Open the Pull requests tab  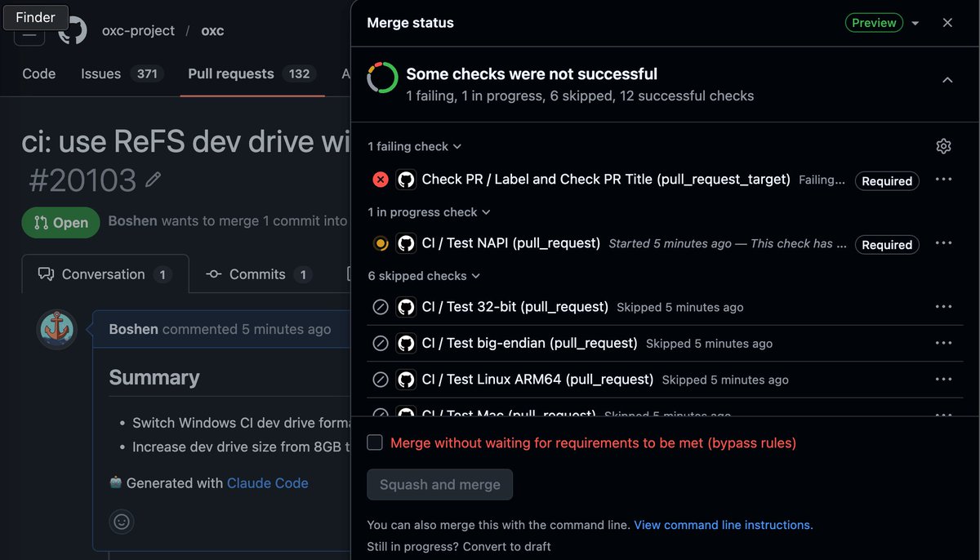point(252,73)
